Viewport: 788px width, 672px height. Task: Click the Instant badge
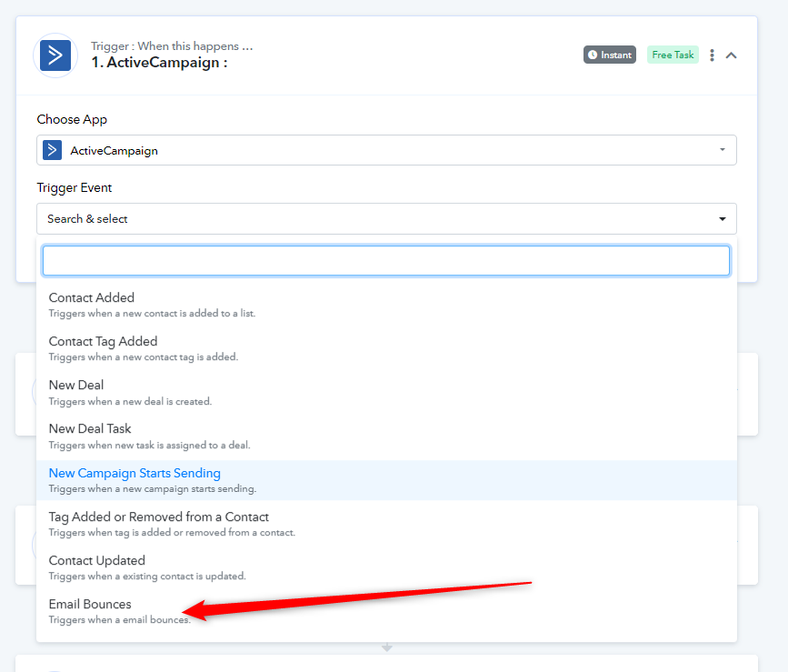(610, 55)
